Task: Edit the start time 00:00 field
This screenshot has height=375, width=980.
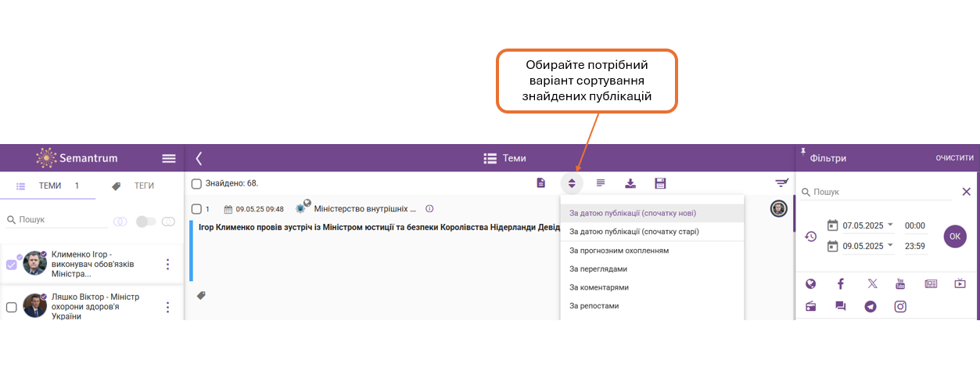Action: pos(915,225)
